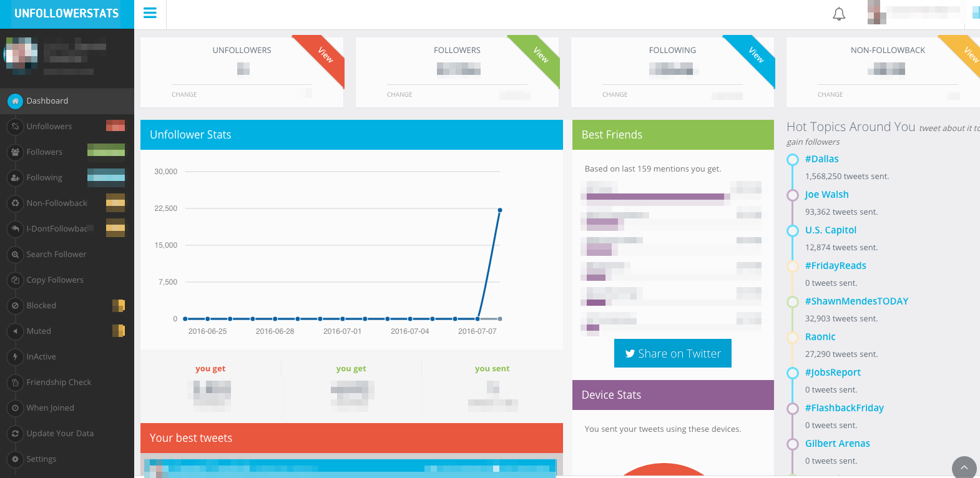Click the When Joined clock icon
The image size is (980, 478).
(15, 408)
